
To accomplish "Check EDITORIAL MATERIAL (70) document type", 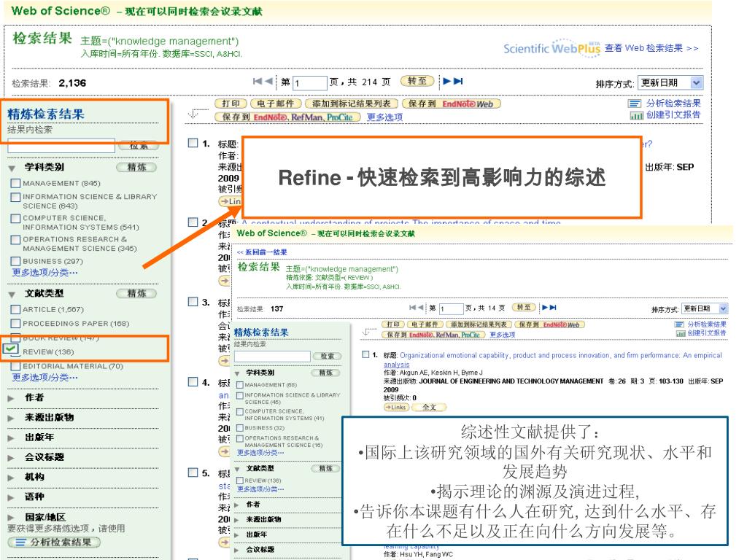I will [x=15, y=366].
